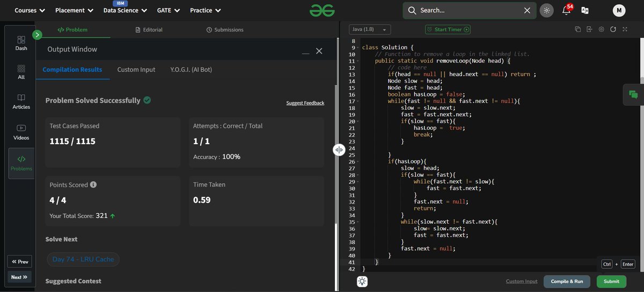
Task: Expand the GATE dropdown
Action: (x=168, y=10)
